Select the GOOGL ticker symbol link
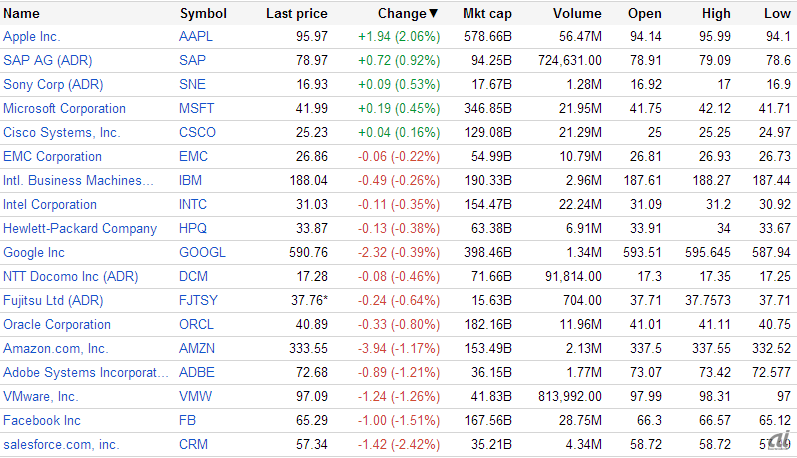Image resolution: width=797 pixels, height=458 pixels. coord(202,253)
